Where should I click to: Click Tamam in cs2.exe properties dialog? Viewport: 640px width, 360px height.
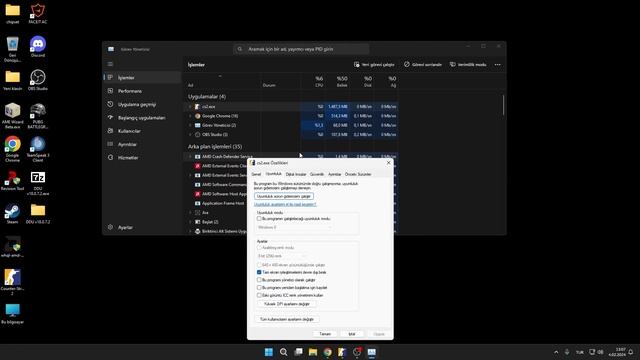point(325,334)
